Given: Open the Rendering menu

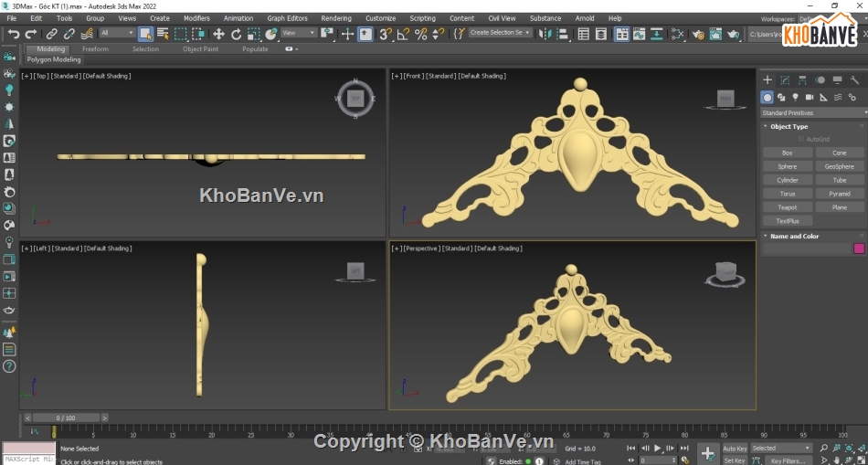Looking at the screenshot, I should tap(336, 18).
